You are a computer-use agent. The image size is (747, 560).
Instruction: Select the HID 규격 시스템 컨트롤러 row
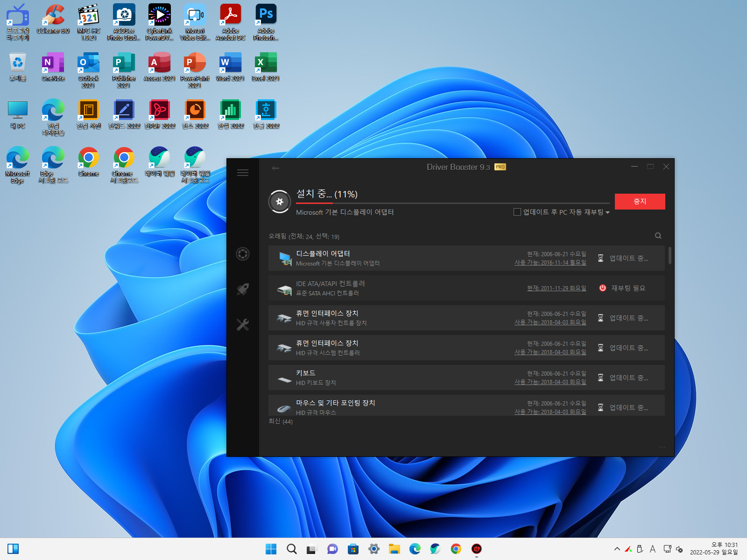(x=466, y=348)
